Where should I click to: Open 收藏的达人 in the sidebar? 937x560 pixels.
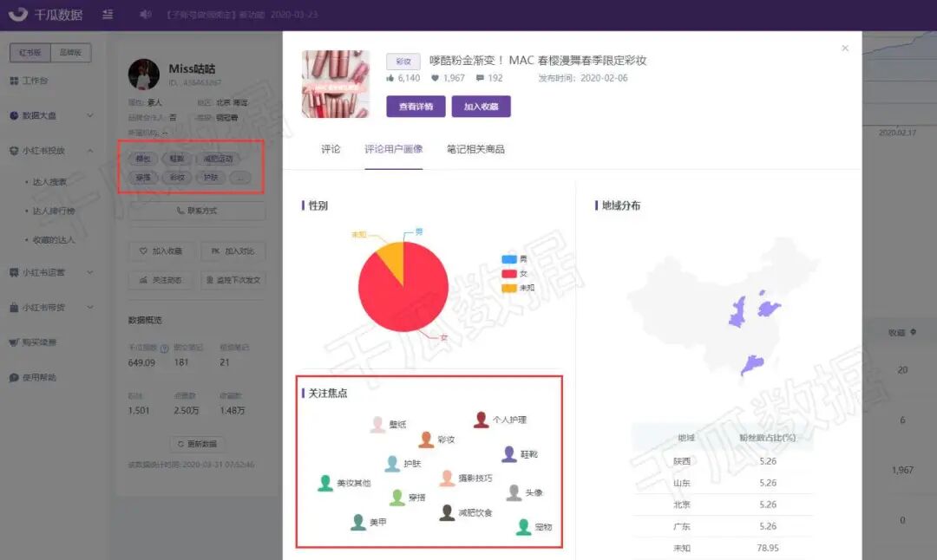[x=54, y=240]
